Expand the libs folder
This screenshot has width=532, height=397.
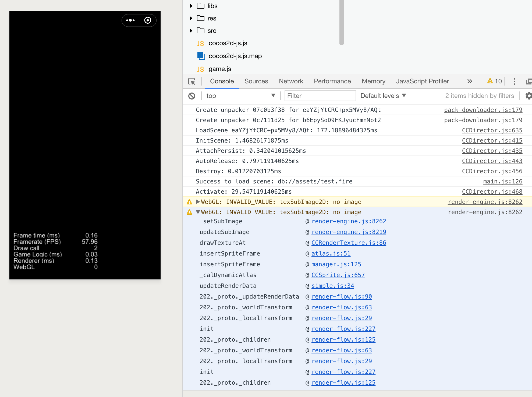[x=191, y=6]
